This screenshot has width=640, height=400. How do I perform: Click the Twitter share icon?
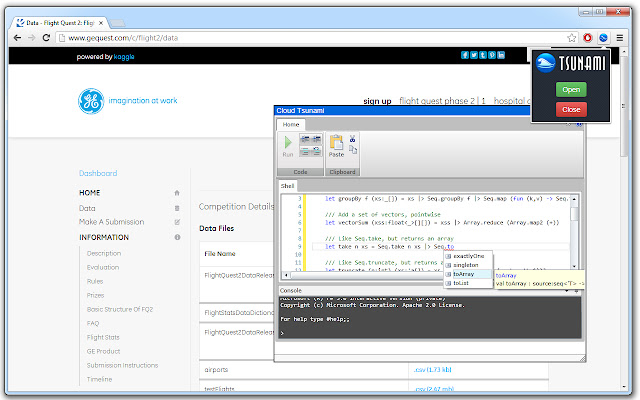click(x=474, y=55)
